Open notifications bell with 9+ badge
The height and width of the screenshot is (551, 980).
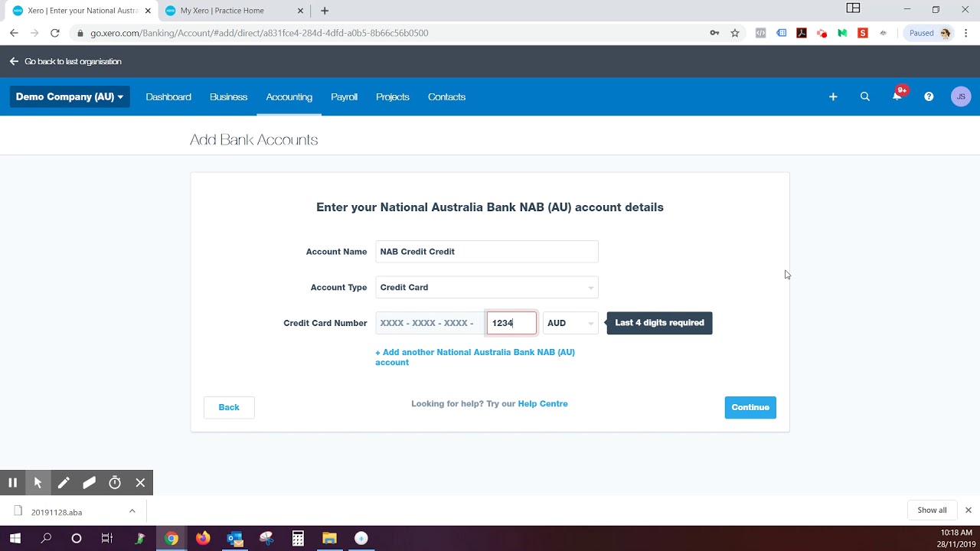(x=897, y=96)
